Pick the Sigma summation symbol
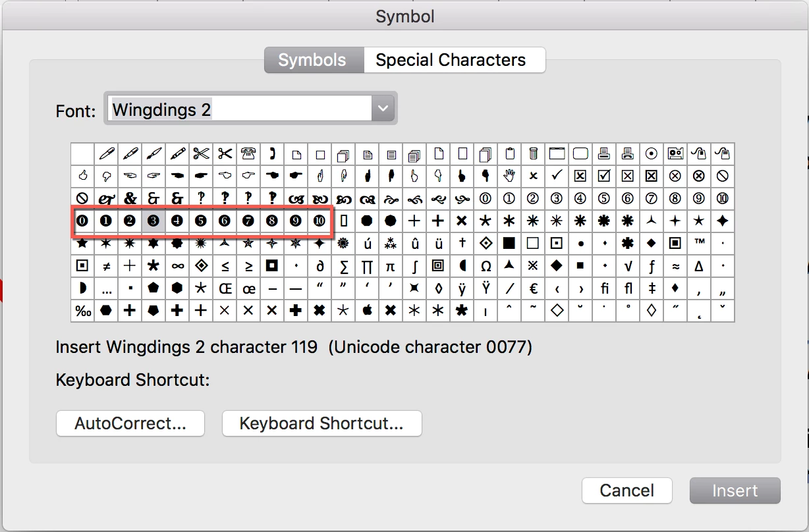Screen dimensions: 809x532 343,266
